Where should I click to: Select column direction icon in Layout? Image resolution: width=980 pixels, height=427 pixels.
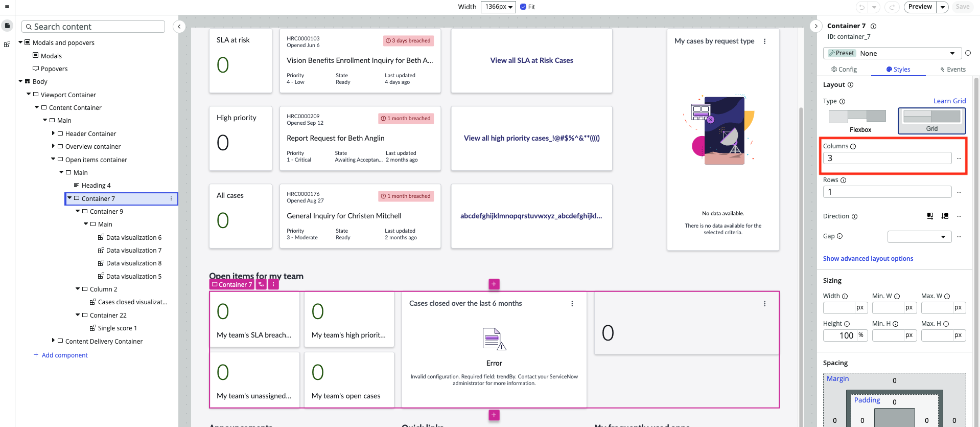(x=945, y=216)
